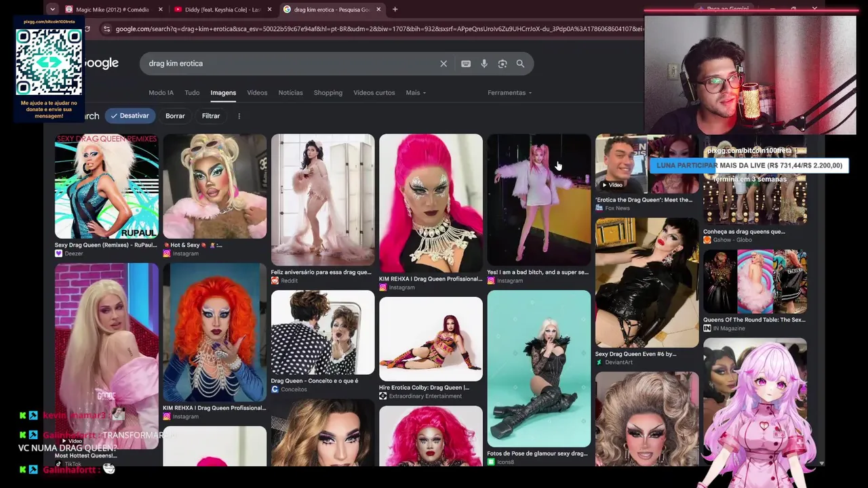This screenshot has width=868, height=488.
Task: Open Hire Erotica Colby: Drag Queen link
Action: [x=425, y=388]
